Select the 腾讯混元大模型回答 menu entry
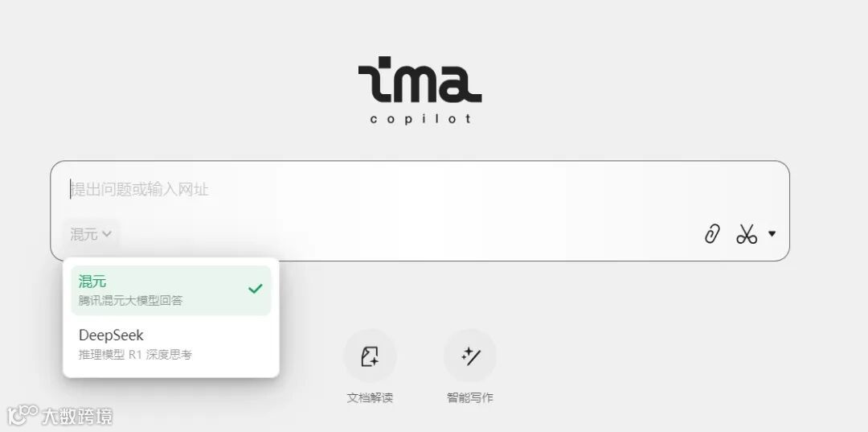The image size is (868, 432). [130, 301]
